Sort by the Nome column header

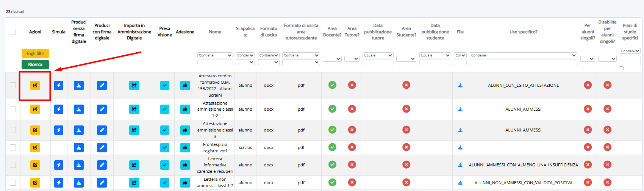[x=215, y=32]
